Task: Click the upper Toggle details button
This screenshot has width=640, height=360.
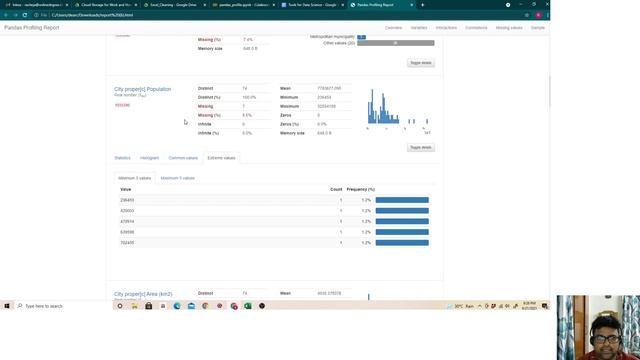Action: coord(421,63)
